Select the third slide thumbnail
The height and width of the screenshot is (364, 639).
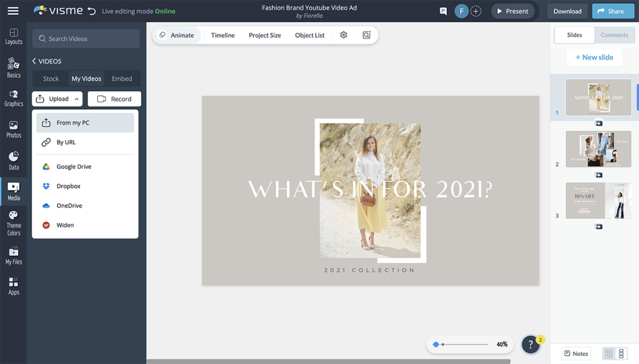(598, 200)
